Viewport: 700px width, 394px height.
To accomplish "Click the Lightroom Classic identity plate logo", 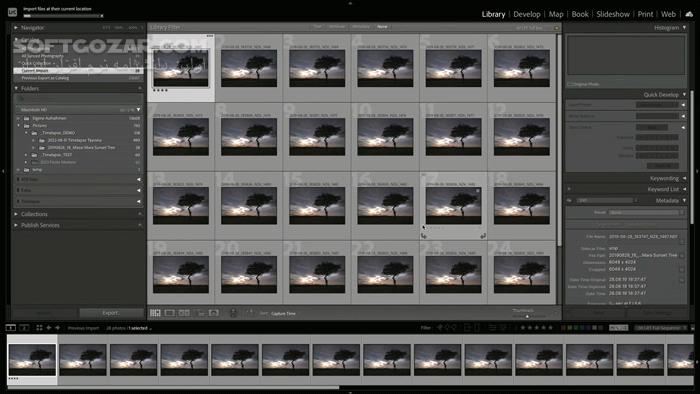I will 12,12.
